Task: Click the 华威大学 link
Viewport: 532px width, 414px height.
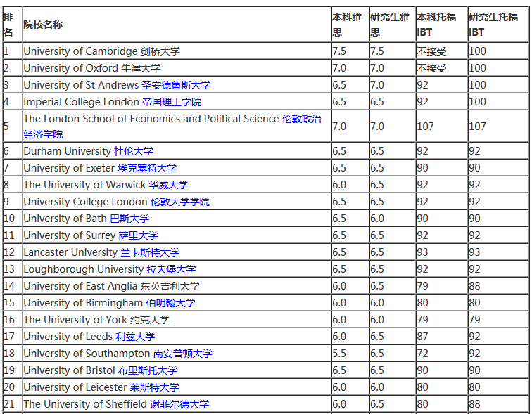Action: pos(168,185)
